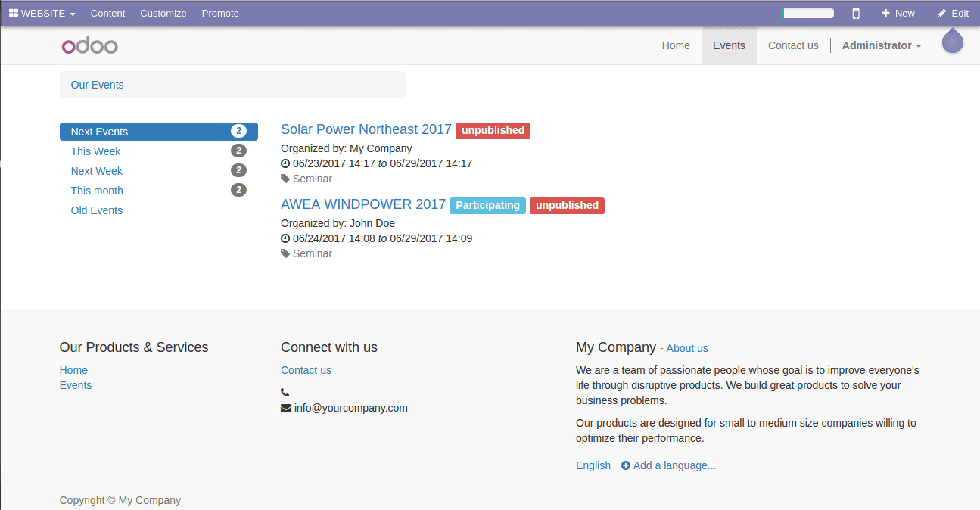Viewport: 980px width, 510px height.
Task: Click unpublished badge on Solar Power Northeast
Action: [493, 130]
